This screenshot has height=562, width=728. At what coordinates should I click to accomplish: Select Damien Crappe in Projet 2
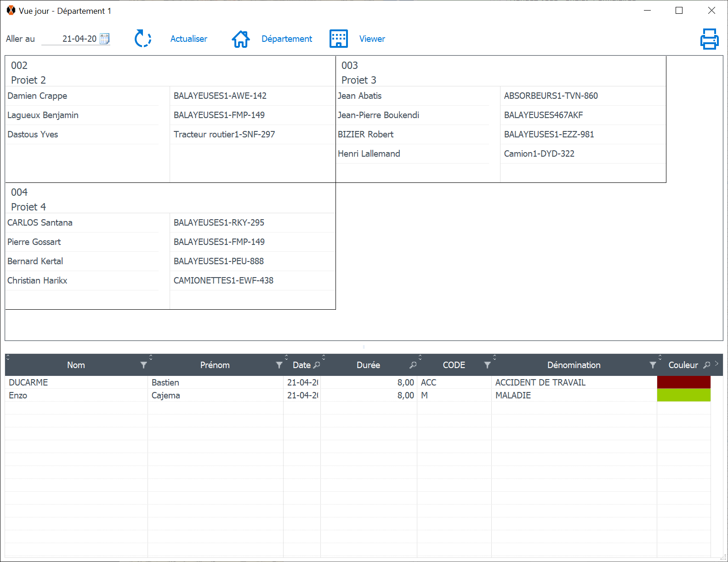[37, 96]
